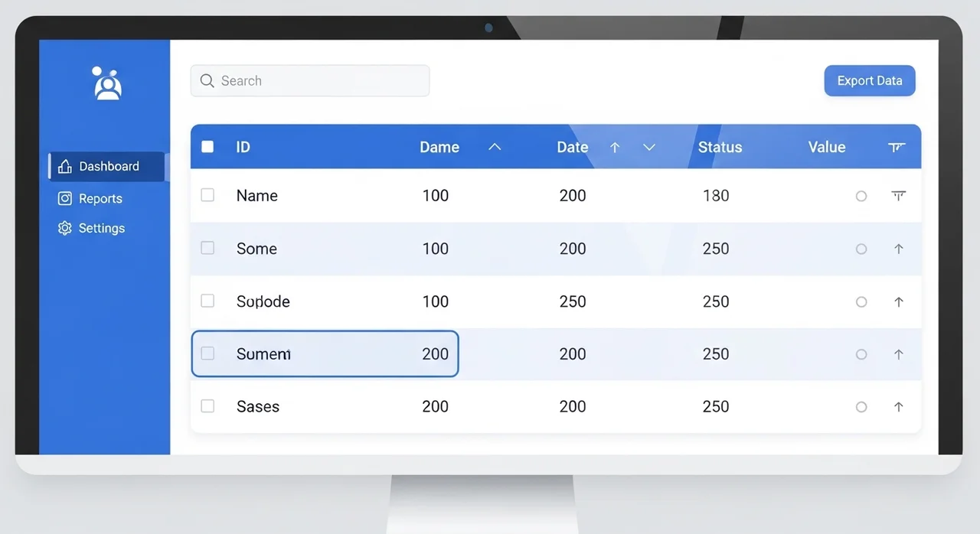Select the radio circle in the Soplode row
The width and height of the screenshot is (980, 534).
click(861, 302)
